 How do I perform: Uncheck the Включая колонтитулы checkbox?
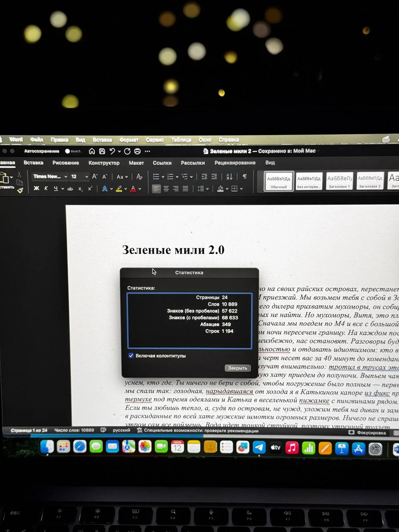coord(131,356)
